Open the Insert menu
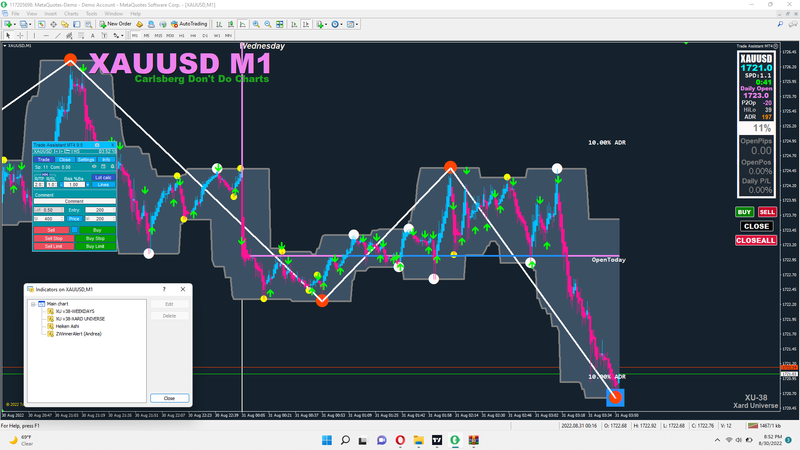 (x=51, y=14)
